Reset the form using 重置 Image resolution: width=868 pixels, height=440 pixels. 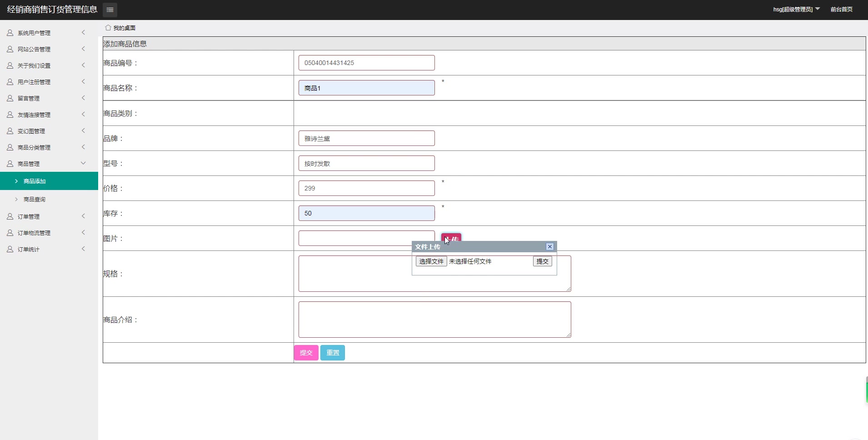(332, 352)
